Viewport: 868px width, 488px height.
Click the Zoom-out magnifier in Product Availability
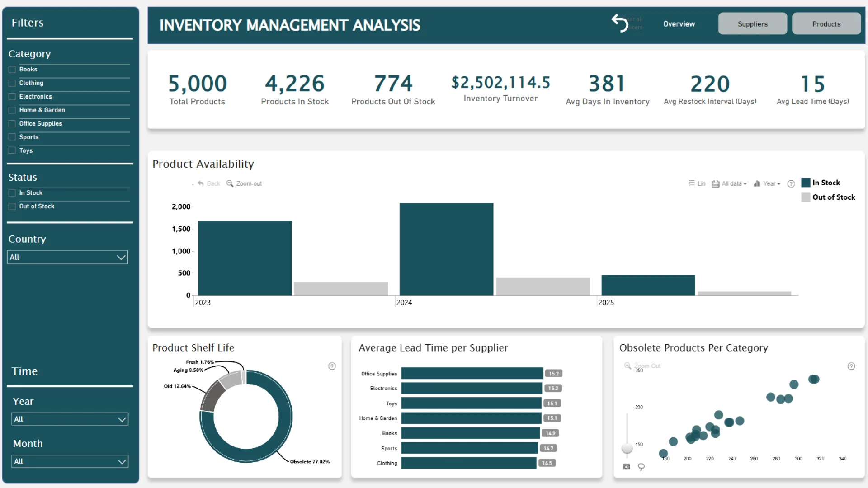230,183
